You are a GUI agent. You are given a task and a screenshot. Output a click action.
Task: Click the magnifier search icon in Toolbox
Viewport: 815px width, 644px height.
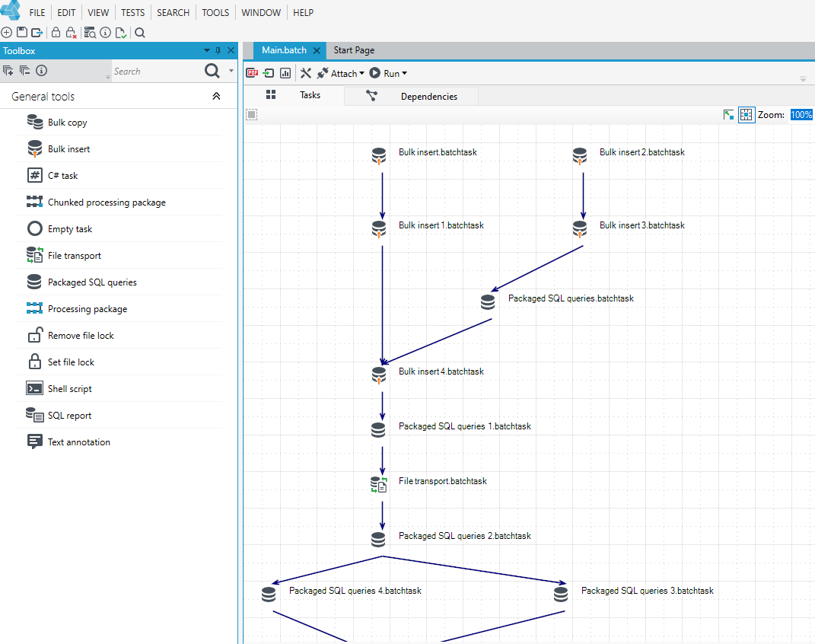point(212,71)
